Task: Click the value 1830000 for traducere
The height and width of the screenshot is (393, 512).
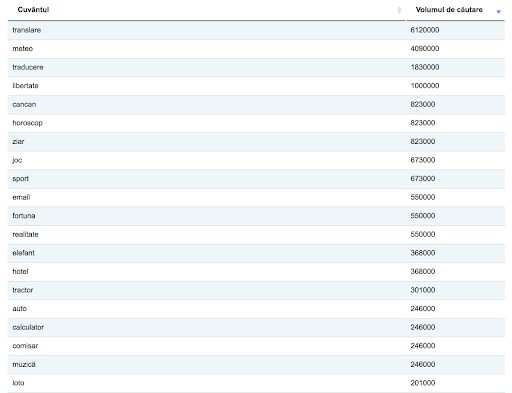Action: coord(425,67)
